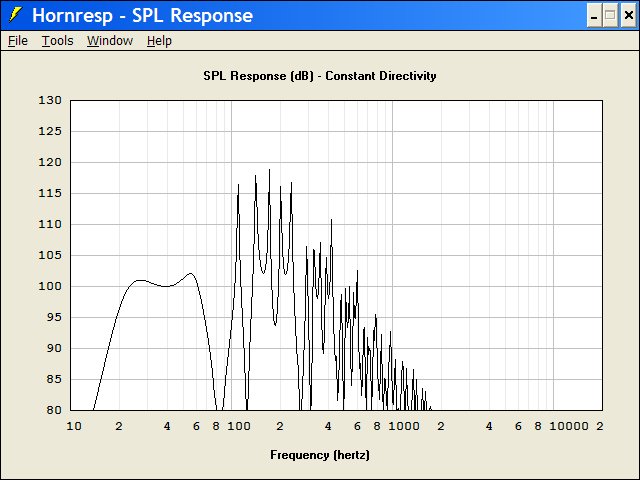The width and height of the screenshot is (640, 480).
Task: Click the 85 dB axis label
Action: coord(53,379)
